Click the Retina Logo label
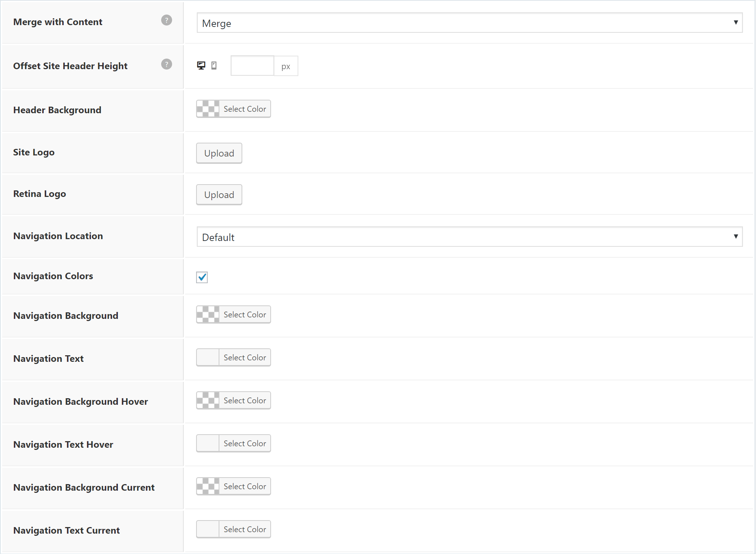Viewport: 756px width, 554px height. (x=40, y=194)
